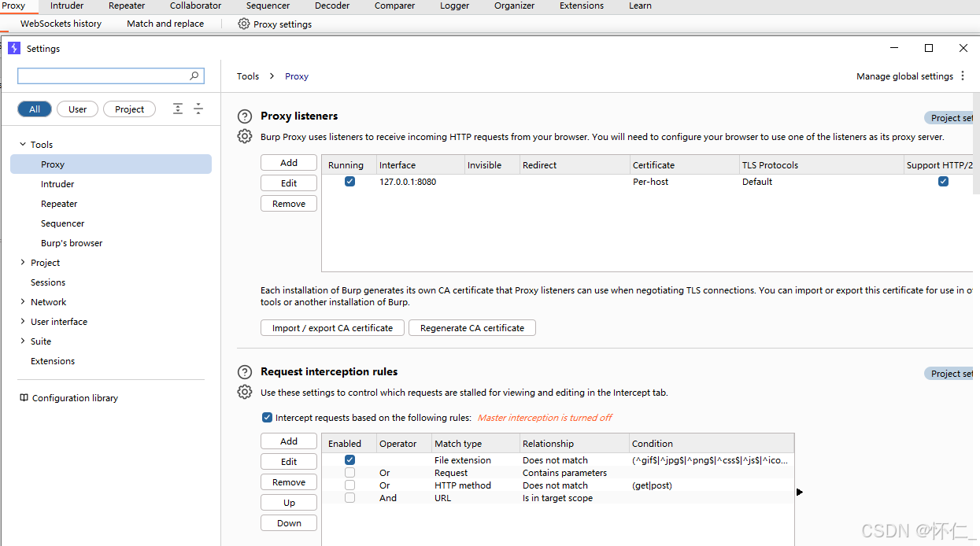
Task: Open the WebSockets history sub-tab
Action: point(61,24)
